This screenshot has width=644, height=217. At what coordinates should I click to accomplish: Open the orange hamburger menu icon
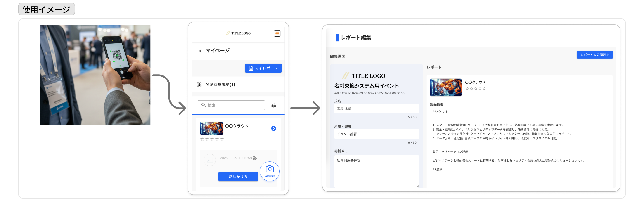(x=277, y=33)
